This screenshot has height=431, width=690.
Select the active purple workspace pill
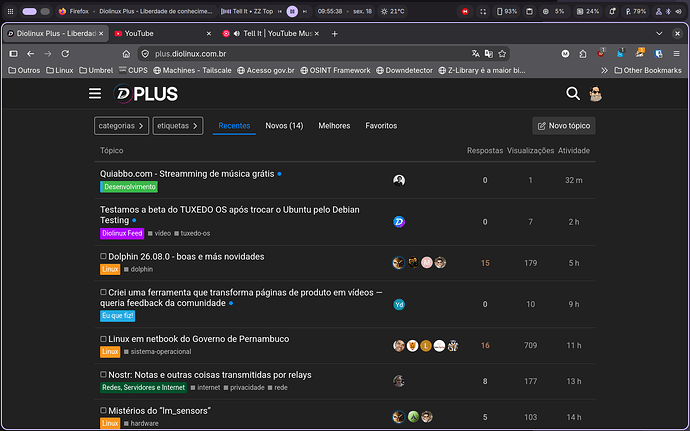pyautogui.click(x=29, y=11)
